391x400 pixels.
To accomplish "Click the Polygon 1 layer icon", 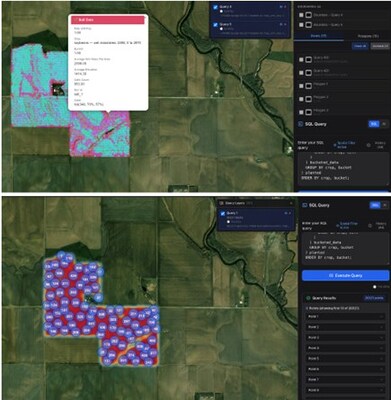I will (x=309, y=86).
